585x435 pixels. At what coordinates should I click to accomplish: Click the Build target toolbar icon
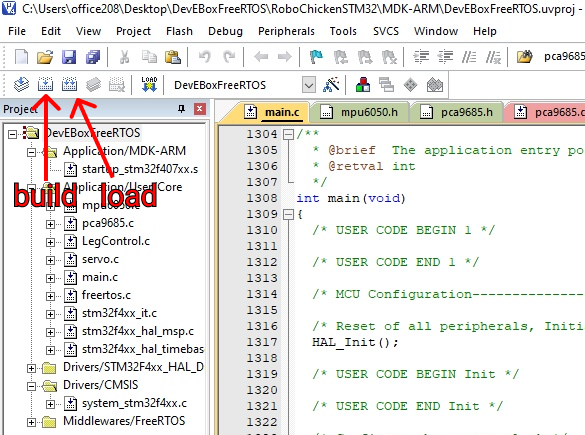pos(45,85)
